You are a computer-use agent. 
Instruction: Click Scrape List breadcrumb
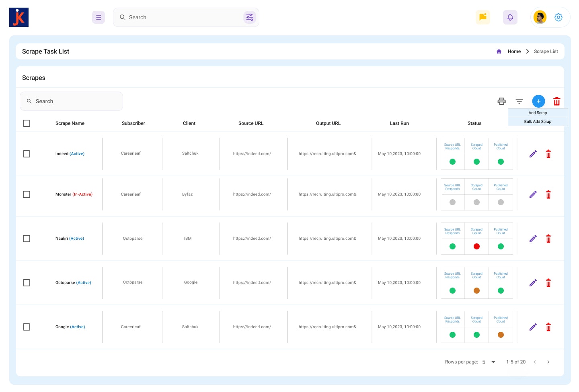coord(546,51)
